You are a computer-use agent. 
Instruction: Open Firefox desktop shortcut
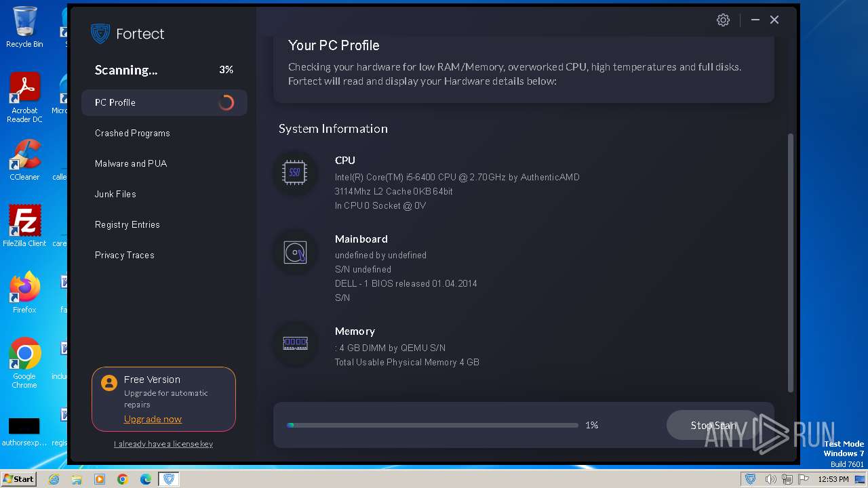24,293
